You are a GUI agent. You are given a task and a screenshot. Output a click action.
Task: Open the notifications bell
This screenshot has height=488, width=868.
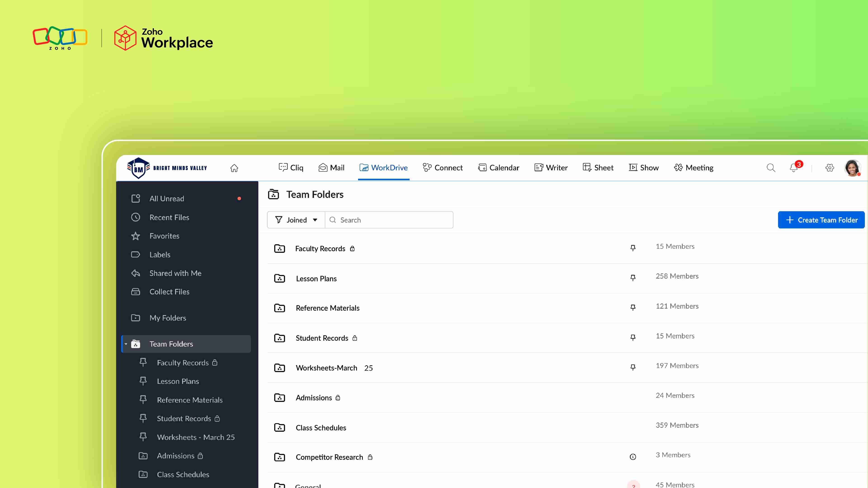[x=794, y=168]
